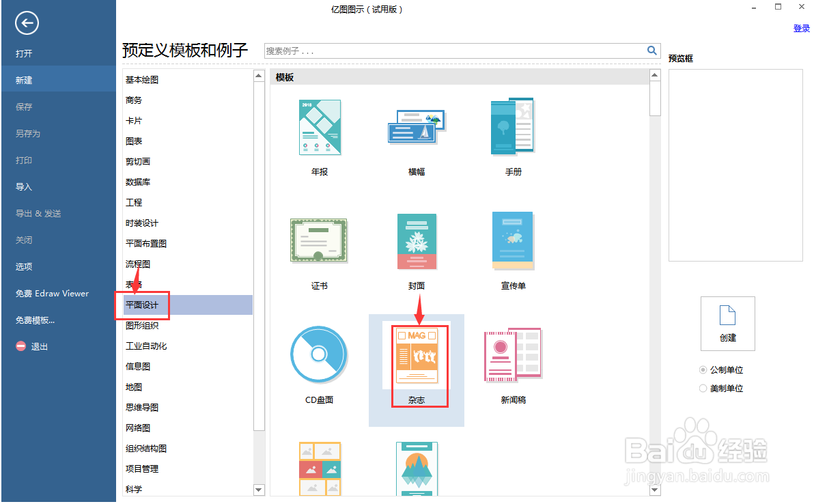Choose the 公制单位 metric units radio

point(703,369)
